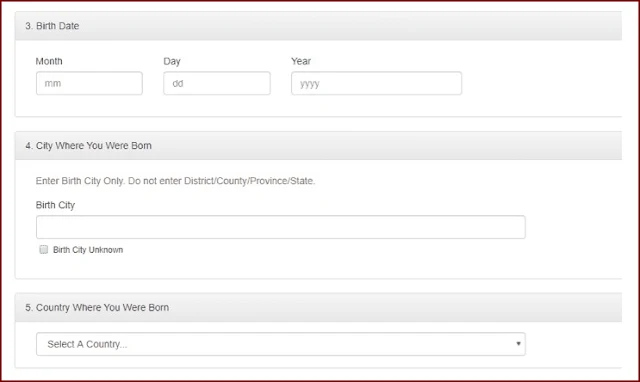This screenshot has height=382, width=640.
Task: Click the Birth City text field
Action: [280, 227]
